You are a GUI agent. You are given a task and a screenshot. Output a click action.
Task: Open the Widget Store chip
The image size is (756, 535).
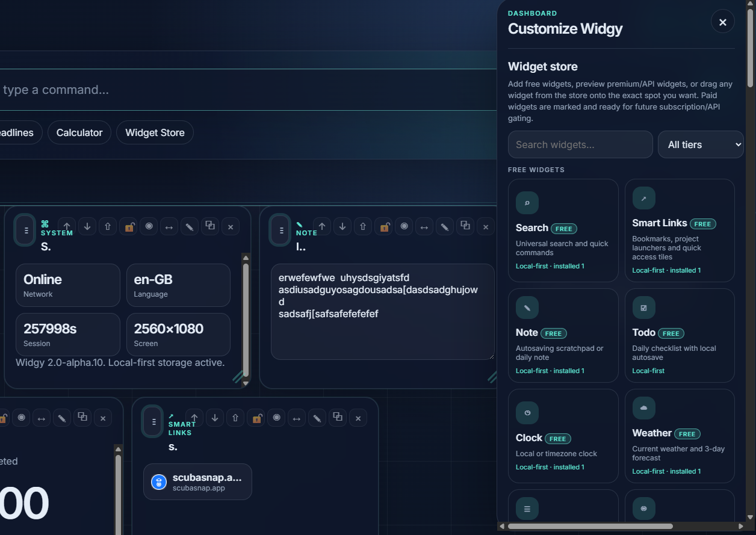tap(155, 132)
